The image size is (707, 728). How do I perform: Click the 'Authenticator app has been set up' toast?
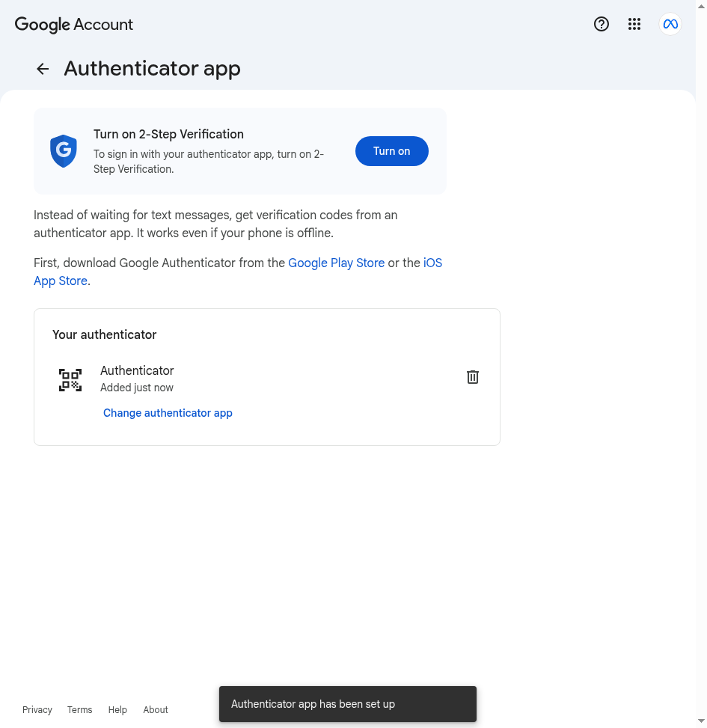(x=348, y=704)
